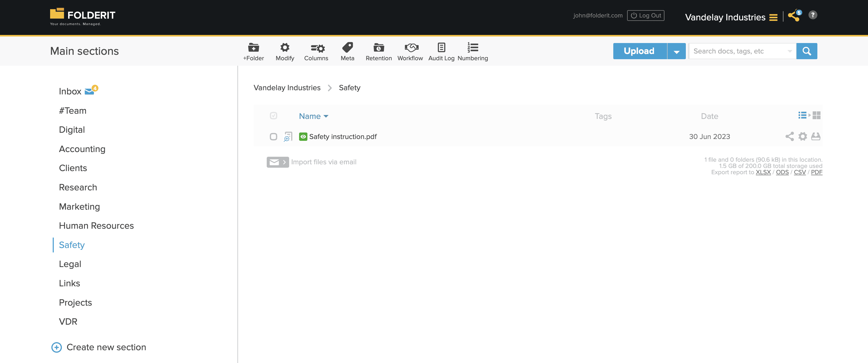
Task: Download Safety instruction.pdf
Action: (x=816, y=136)
